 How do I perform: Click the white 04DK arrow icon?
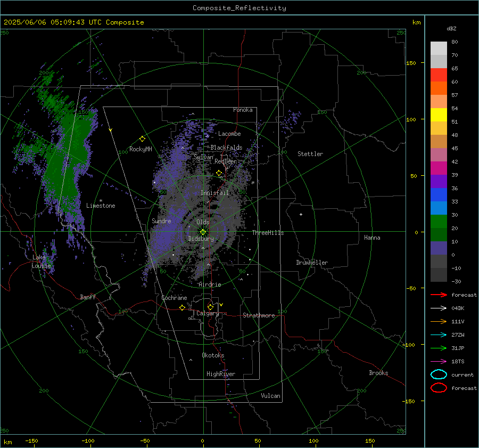pyautogui.click(x=439, y=308)
